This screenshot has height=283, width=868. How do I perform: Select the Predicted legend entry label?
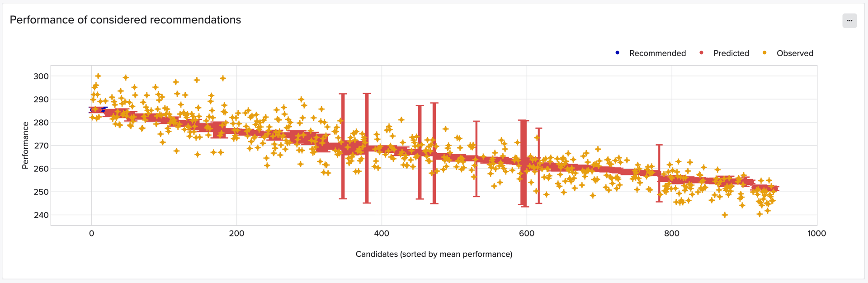(731, 53)
